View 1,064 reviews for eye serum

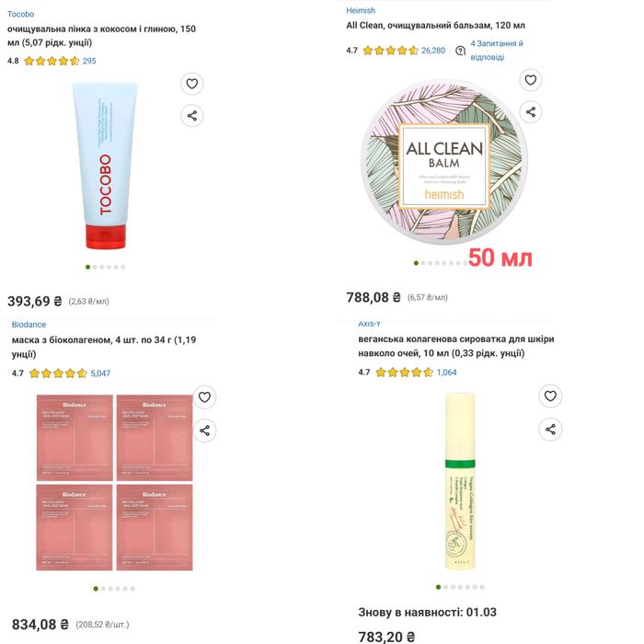tap(446, 373)
